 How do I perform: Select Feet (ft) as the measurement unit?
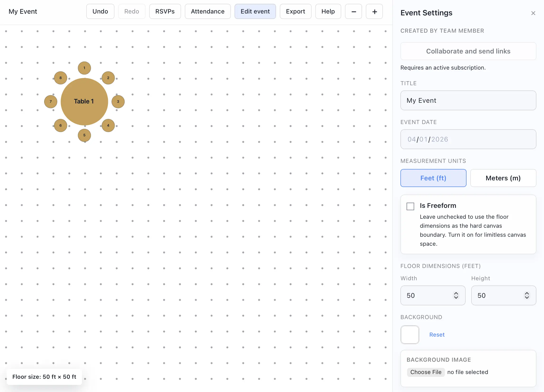(x=433, y=178)
